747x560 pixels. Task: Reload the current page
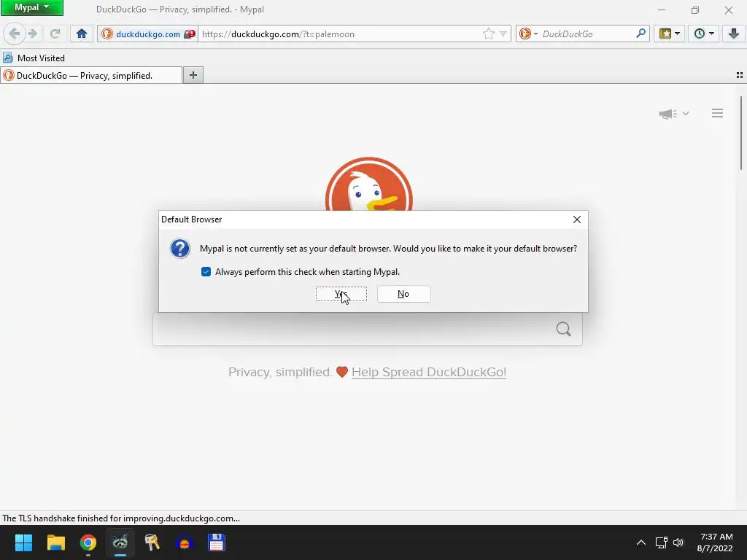click(x=55, y=34)
